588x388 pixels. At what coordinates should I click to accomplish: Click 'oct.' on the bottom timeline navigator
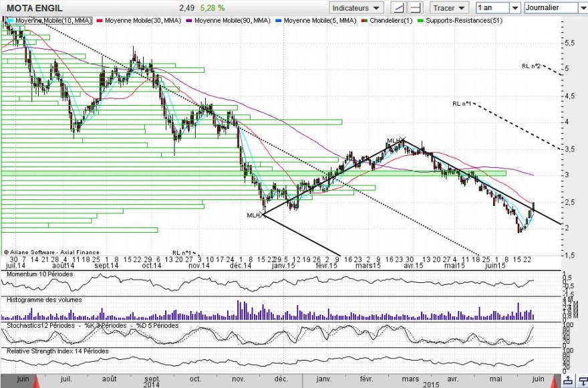[195, 379]
